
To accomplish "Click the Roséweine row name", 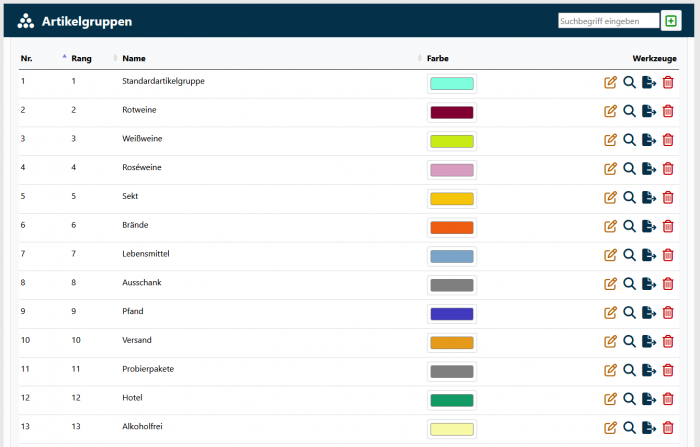I will point(141,167).
